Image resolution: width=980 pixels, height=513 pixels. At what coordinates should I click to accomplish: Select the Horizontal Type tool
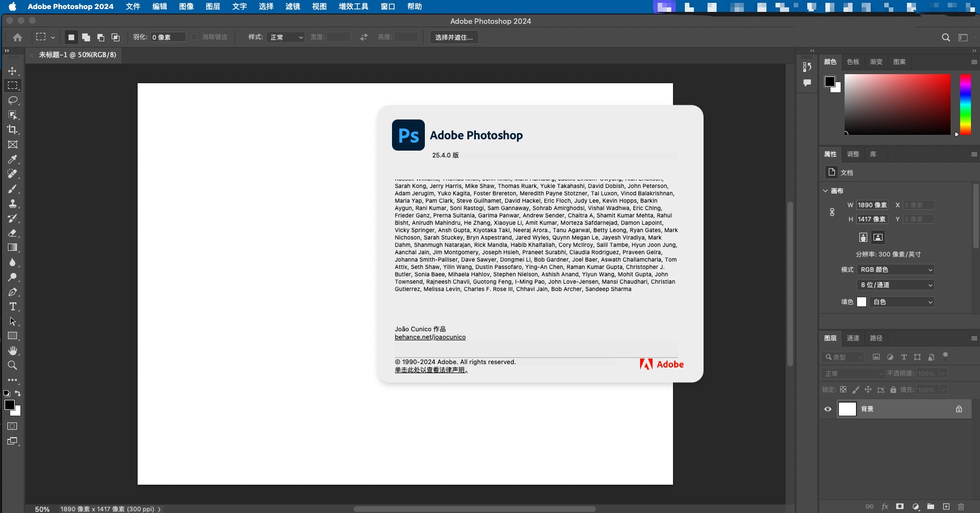12,307
